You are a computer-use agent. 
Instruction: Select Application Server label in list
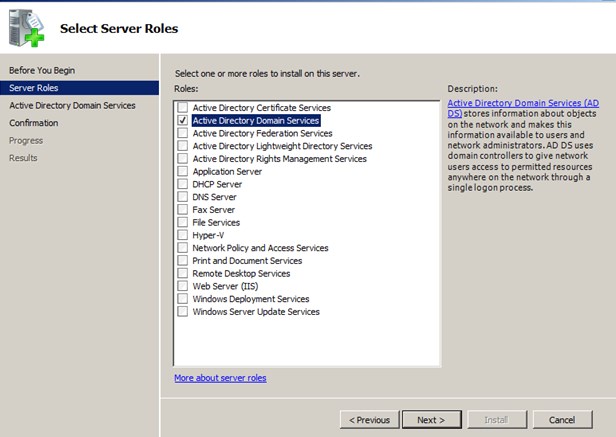point(227,171)
